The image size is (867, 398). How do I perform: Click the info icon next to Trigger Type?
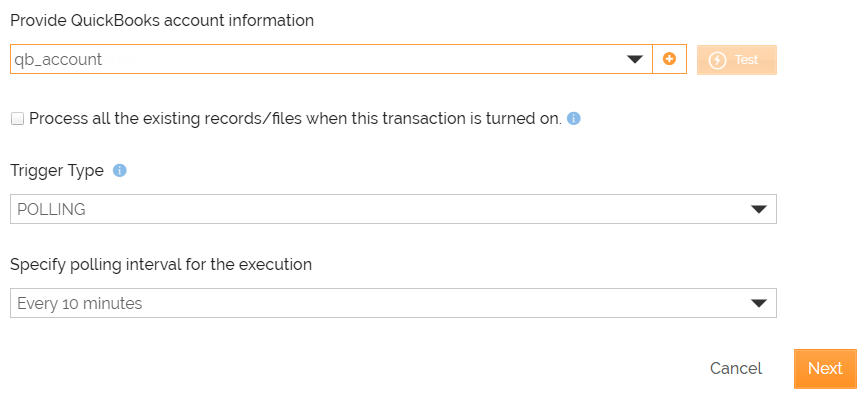point(119,171)
